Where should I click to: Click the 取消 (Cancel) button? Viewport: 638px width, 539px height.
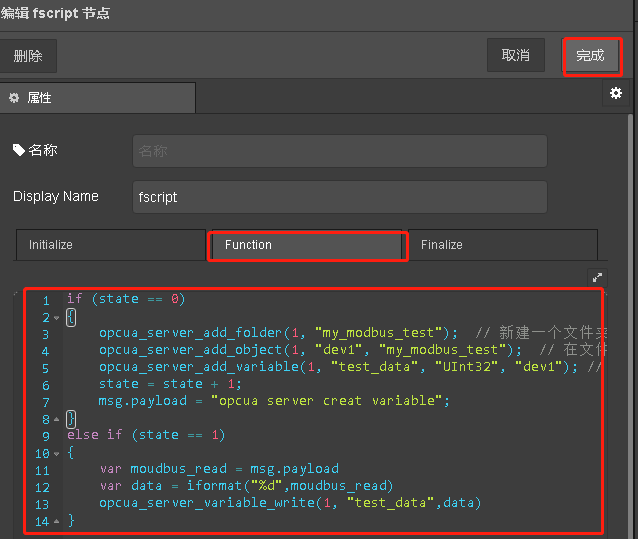point(516,56)
